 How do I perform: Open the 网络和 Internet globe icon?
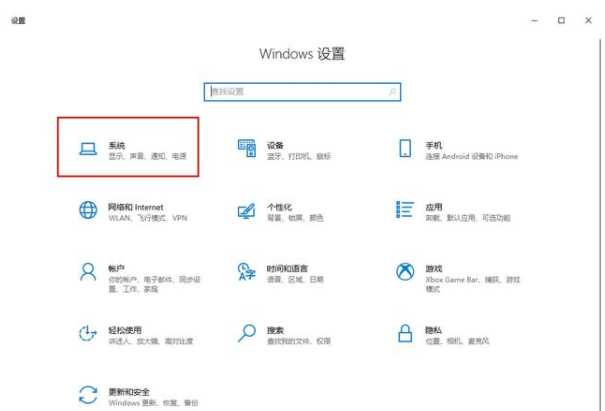[x=88, y=210]
